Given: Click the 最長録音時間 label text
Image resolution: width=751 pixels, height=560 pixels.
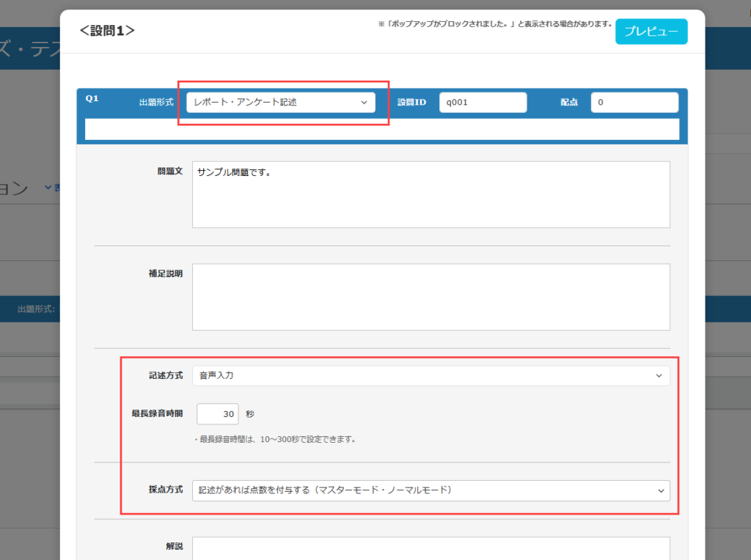Looking at the screenshot, I should [x=156, y=413].
